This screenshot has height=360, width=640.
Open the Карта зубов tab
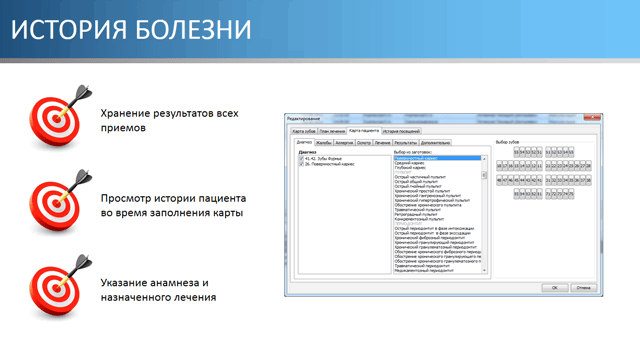(x=304, y=131)
